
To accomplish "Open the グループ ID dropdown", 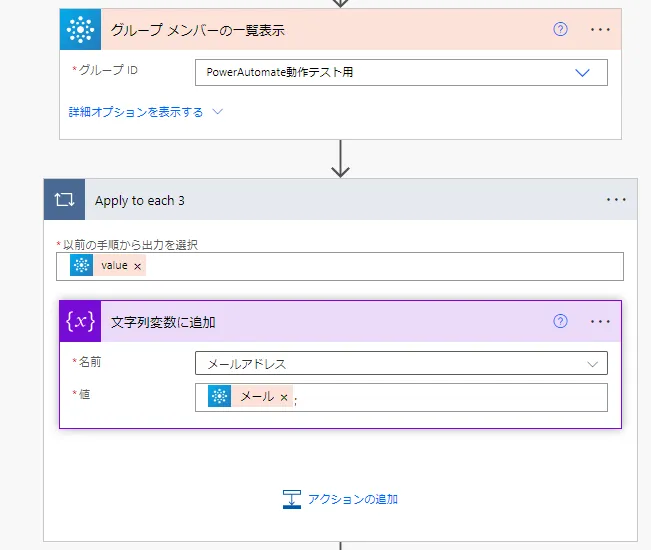I will [x=583, y=72].
